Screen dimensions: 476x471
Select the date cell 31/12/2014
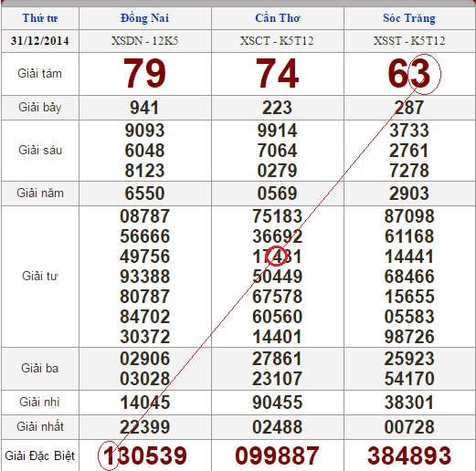pos(40,41)
